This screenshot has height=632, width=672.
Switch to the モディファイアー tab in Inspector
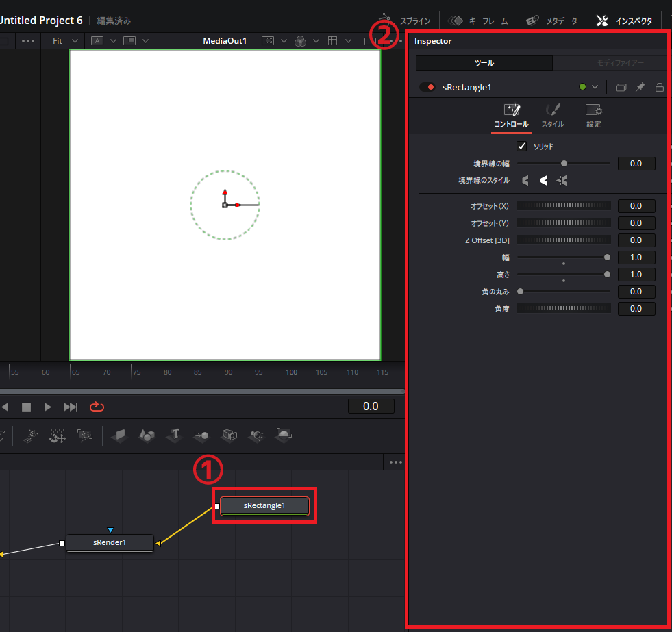621,63
